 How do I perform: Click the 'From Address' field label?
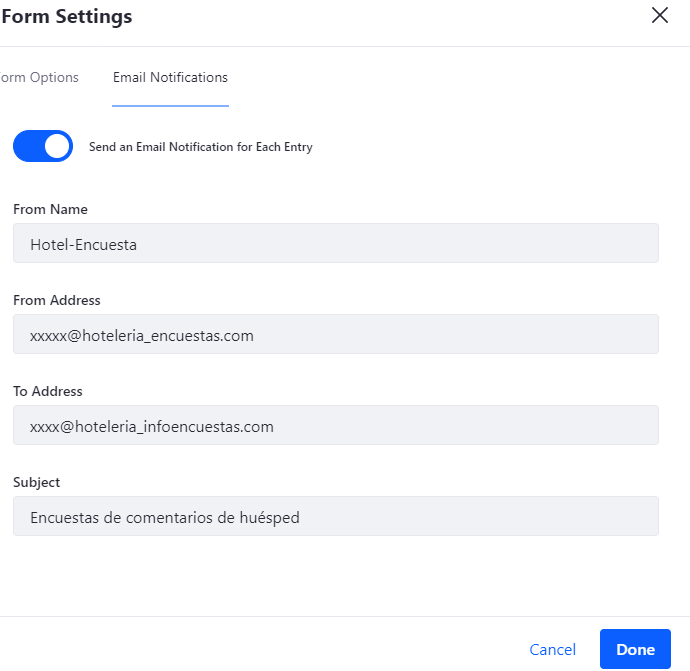[57, 300]
